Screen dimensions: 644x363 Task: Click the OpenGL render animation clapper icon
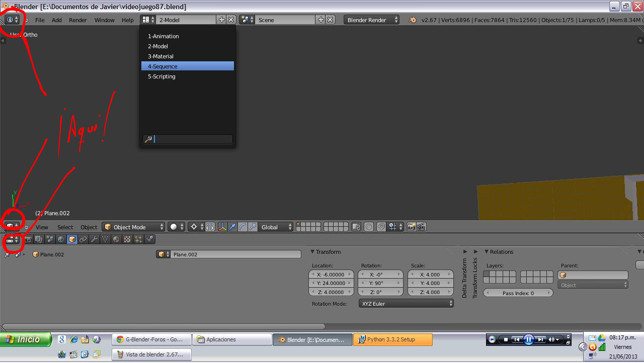[421, 227]
